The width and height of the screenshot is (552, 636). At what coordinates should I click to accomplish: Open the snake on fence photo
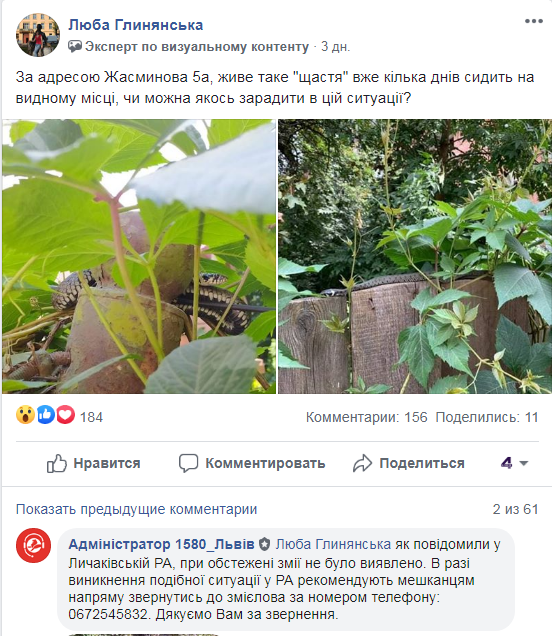tap(415, 256)
